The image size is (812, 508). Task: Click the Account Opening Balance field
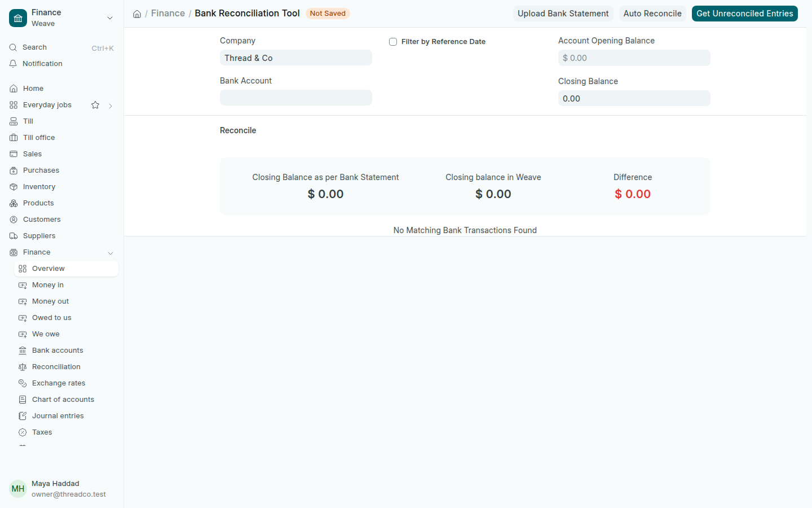pos(634,58)
